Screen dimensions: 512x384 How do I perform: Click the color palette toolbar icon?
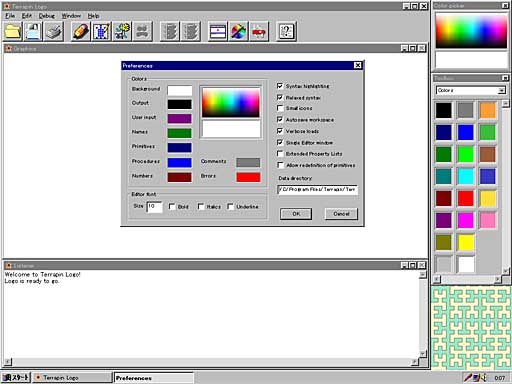(238, 31)
